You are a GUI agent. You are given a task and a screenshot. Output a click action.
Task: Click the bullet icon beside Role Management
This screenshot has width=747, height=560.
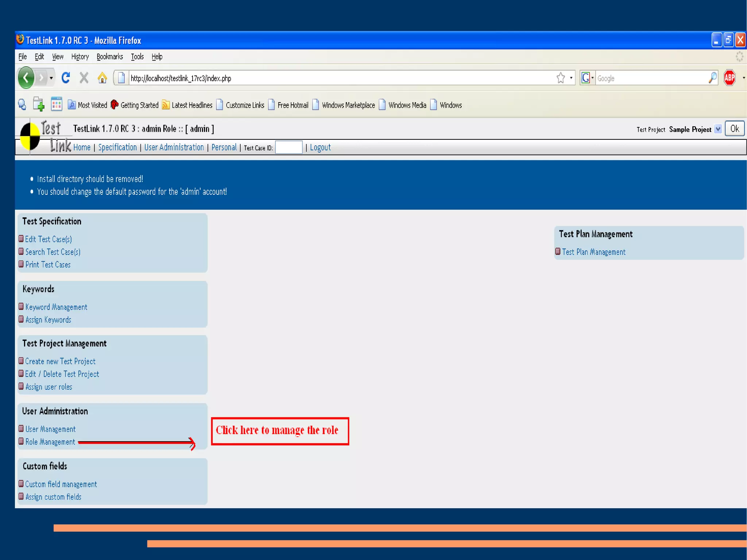[x=21, y=441]
